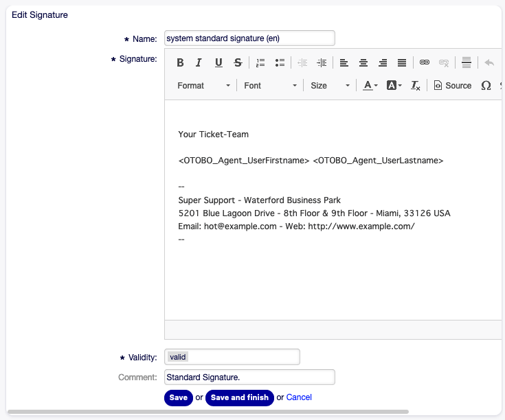
Task: Click the insert link icon
Action: coord(425,62)
